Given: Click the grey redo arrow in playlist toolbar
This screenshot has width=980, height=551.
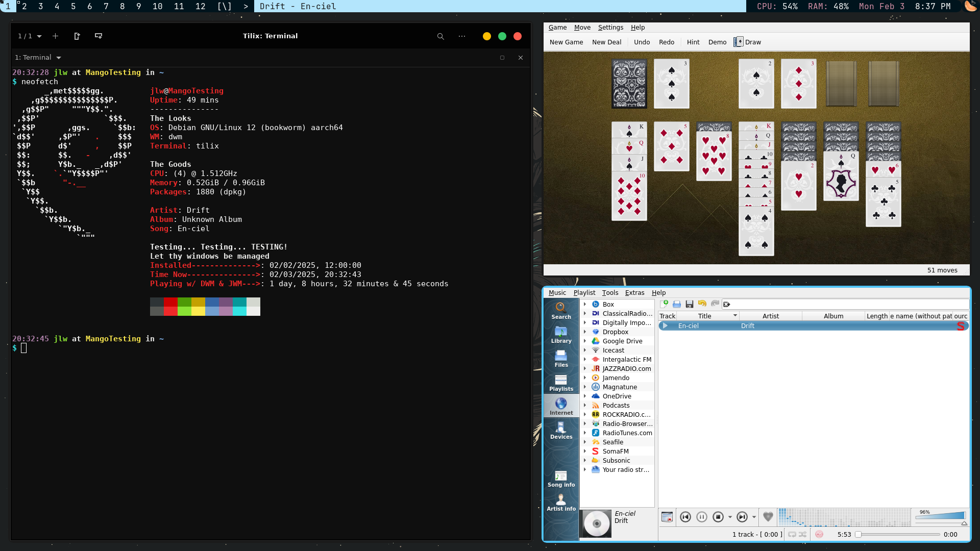Looking at the screenshot, I should coord(715,304).
